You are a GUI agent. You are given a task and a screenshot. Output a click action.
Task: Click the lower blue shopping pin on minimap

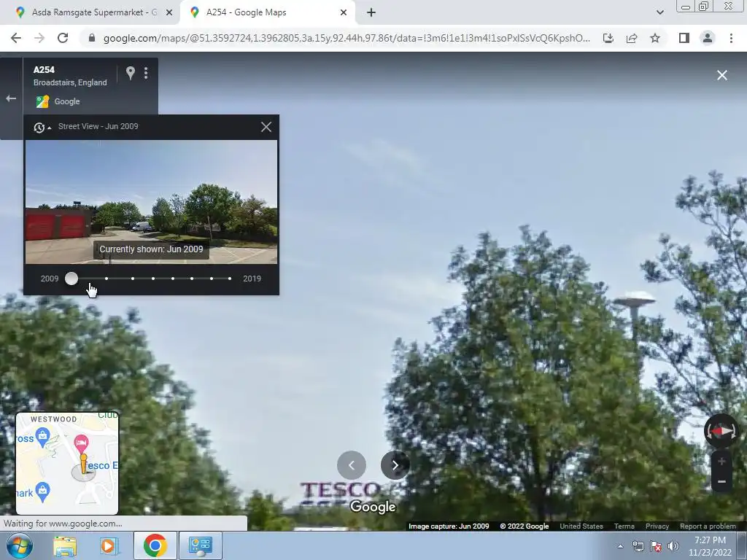[x=43, y=491]
